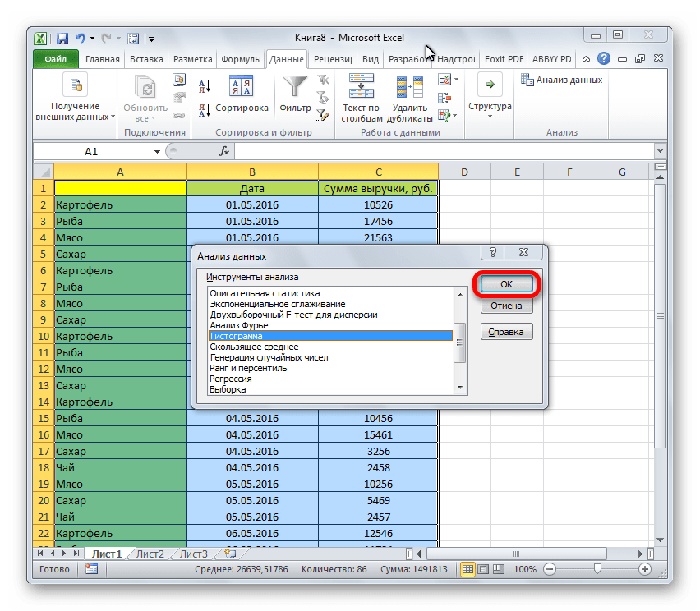Screen dimensions: 700x611
Task: Switch to Normal view in status bar
Action: [x=467, y=569]
